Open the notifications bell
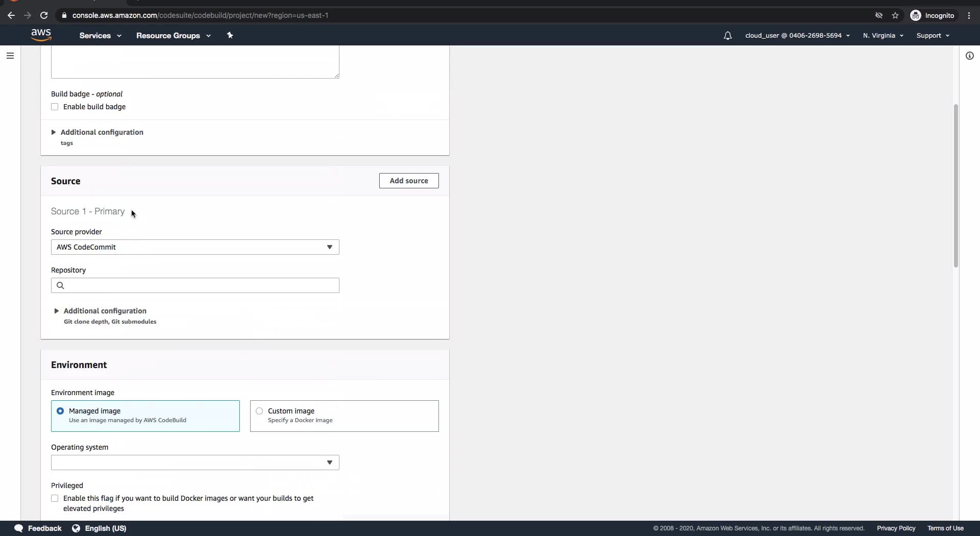 pyautogui.click(x=727, y=35)
